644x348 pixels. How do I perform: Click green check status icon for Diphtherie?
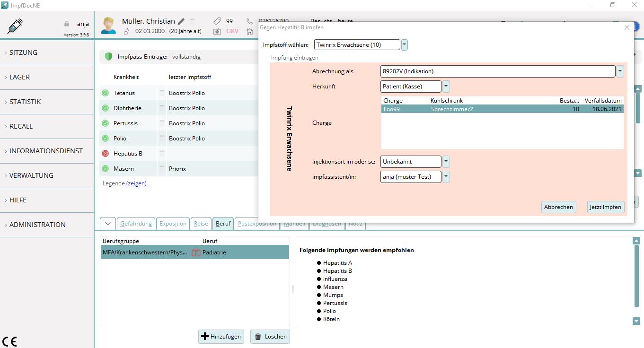(105, 108)
